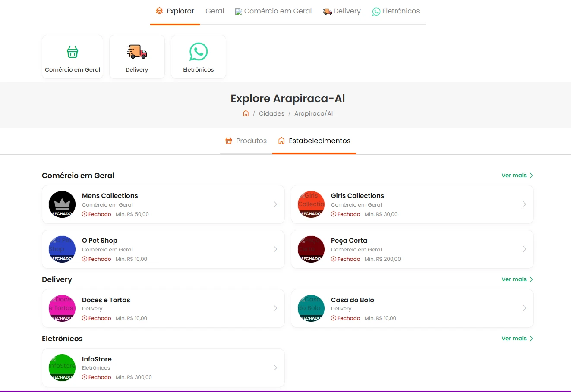This screenshot has height=392, width=571.
Task: Open Peça Certa via its chevron arrow
Action: 524,249
